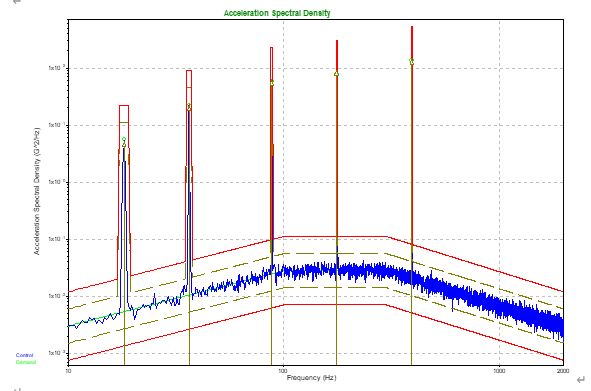Click the second peak's marker near 40 Hz
Image resolution: width=591 pixels, height=391 pixels.
coord(189,107)
